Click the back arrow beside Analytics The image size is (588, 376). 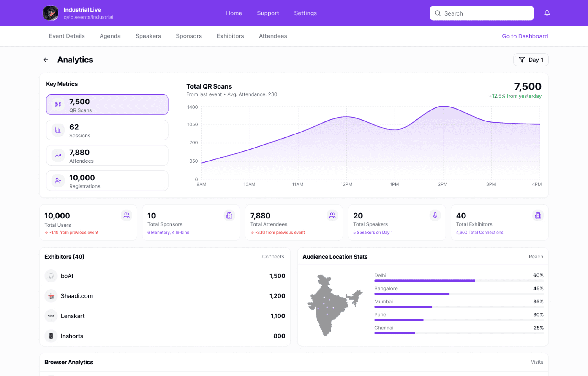click(x=46, y=60)
